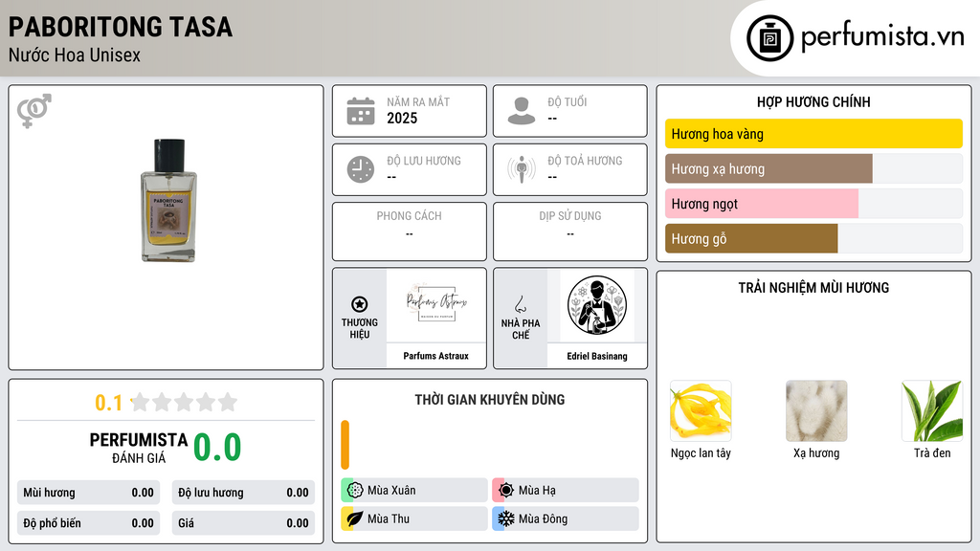The image size is (980, 551).
Task: Select the Ngọc lan tây note image
Action: click(701, 411)
